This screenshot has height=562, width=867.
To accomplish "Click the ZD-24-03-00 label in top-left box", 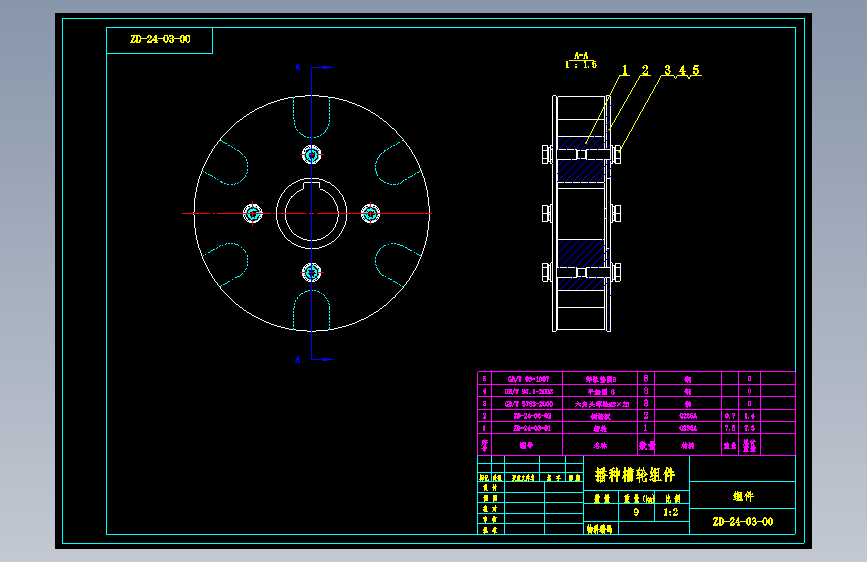I will click(160, 39).
